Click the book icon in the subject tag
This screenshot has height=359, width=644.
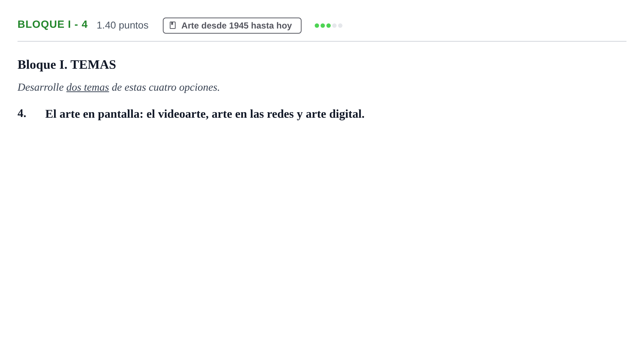point(173,25)
